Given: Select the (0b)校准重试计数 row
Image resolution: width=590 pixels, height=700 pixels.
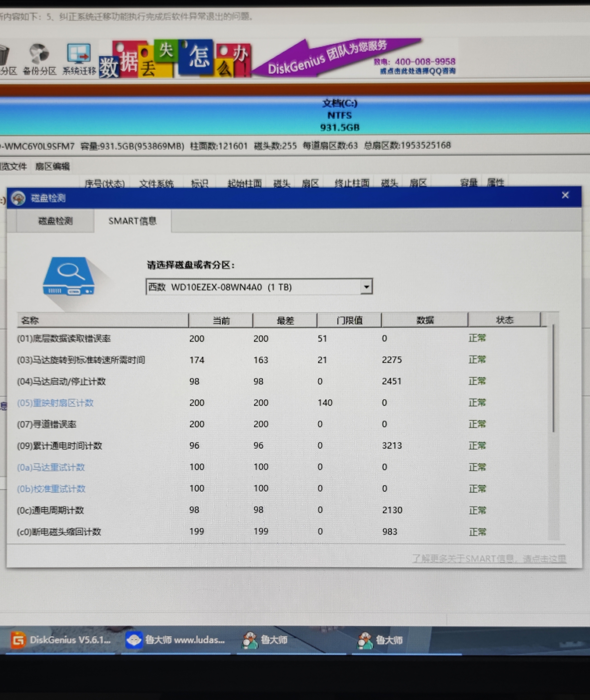Looking at the screenshot, I should (x=282, y=488).
